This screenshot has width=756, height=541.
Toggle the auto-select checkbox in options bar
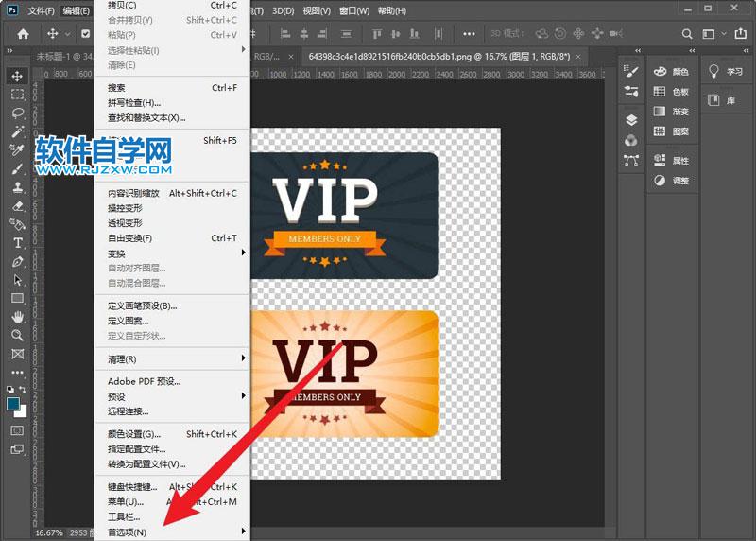85,34
